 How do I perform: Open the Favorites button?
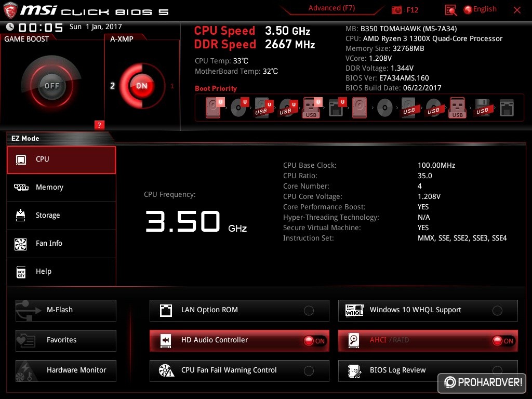coord(66,341)
